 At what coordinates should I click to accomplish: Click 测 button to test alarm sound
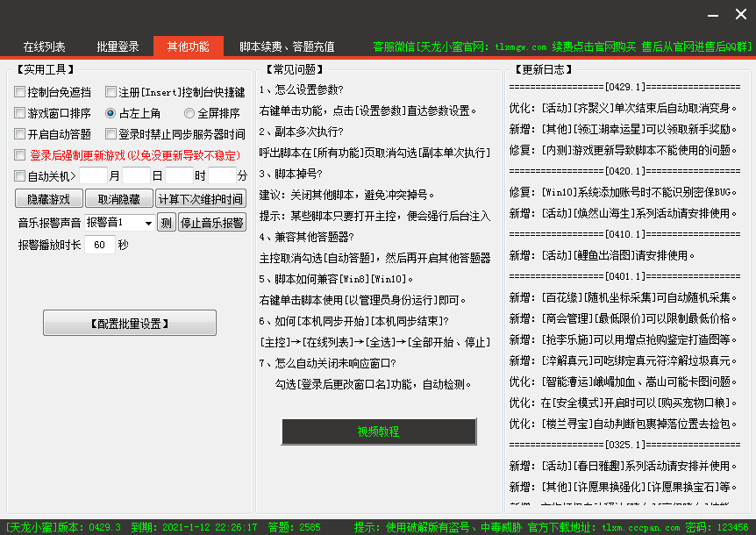click(x=167, y=223)
